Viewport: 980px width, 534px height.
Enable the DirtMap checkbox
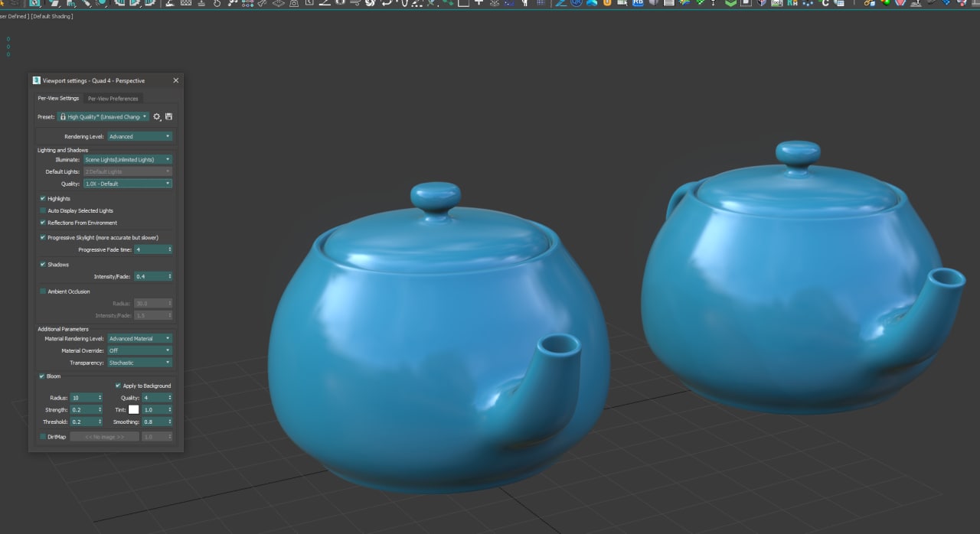click(42, 436)
